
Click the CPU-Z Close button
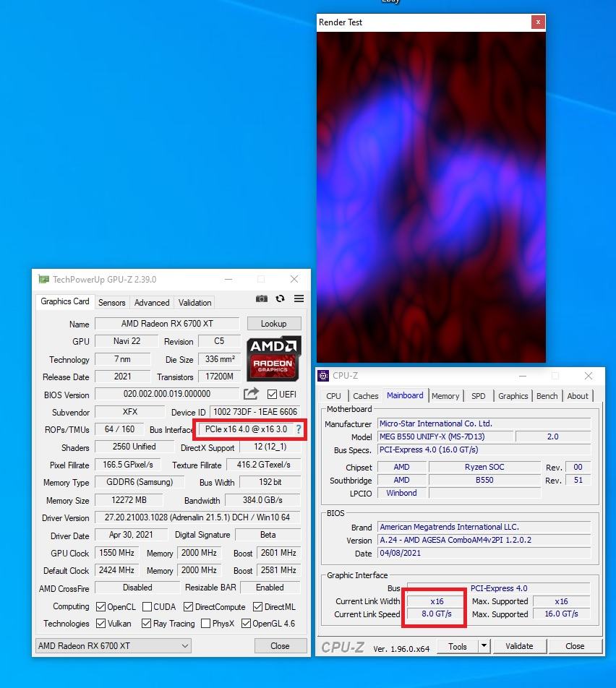575,646
